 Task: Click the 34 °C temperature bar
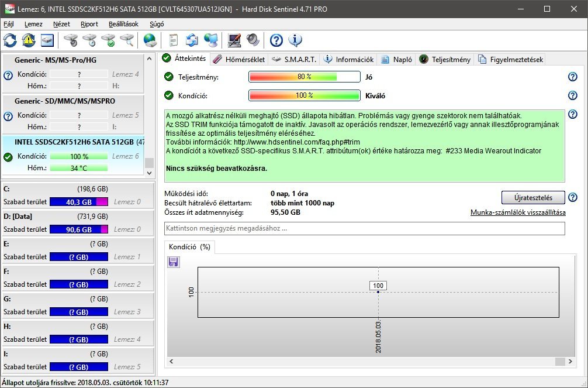click(79, 168)
